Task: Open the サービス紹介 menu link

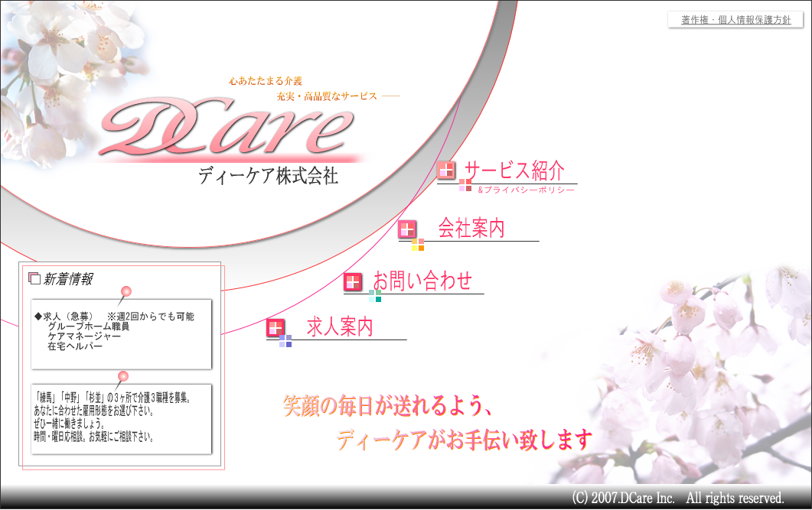Action: (x=514, y=171)
